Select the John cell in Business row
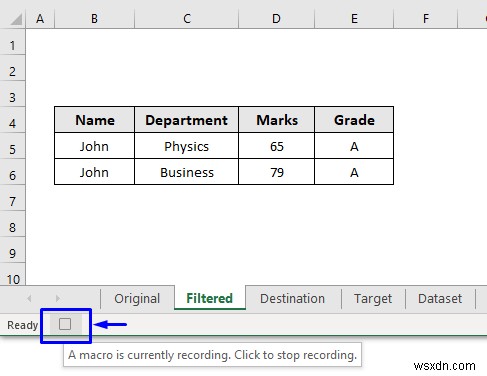487x376 pixels. click(95, 172)
